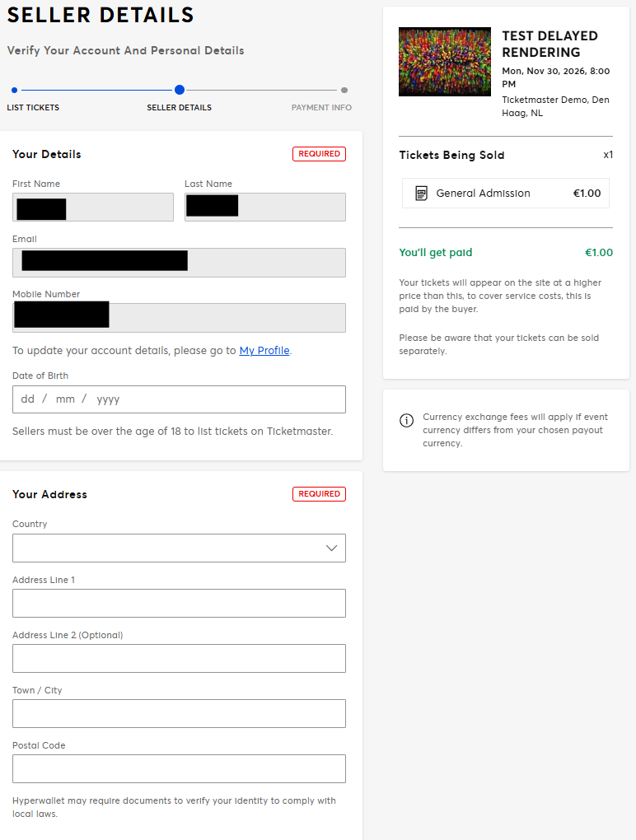Click the Required badge in Your Address
Image resolution: width=636 pixels, height=840 pixels.
coord(319,494)
